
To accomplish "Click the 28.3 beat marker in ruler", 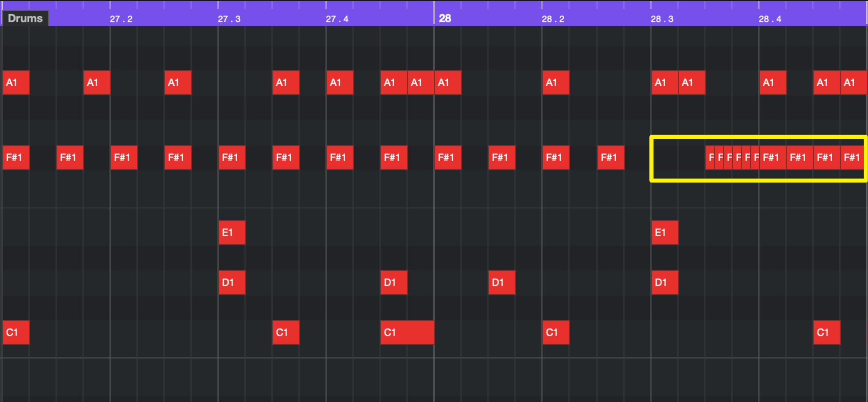I will (x=662, y=19).
